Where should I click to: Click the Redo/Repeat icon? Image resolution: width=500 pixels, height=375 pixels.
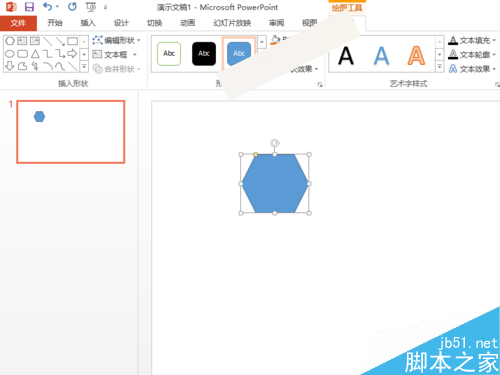click(x=72, y=6)
